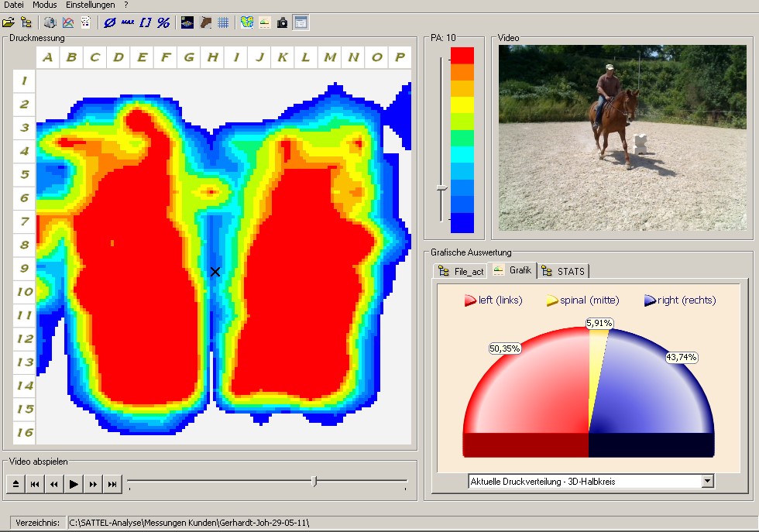Click the video playback position slider
Screen dimensions: 759x532
(x=314, y=482)
